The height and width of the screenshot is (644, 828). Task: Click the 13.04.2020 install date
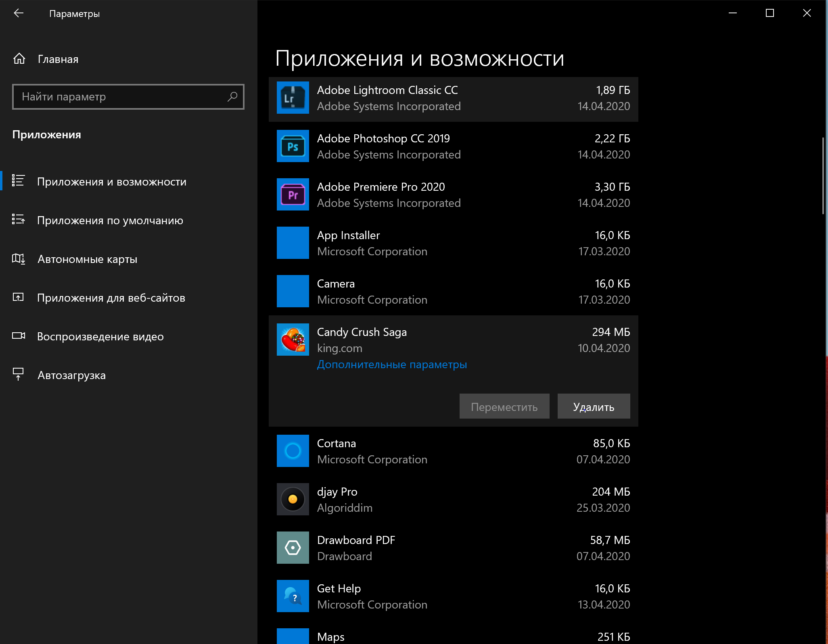pos(604,604)
